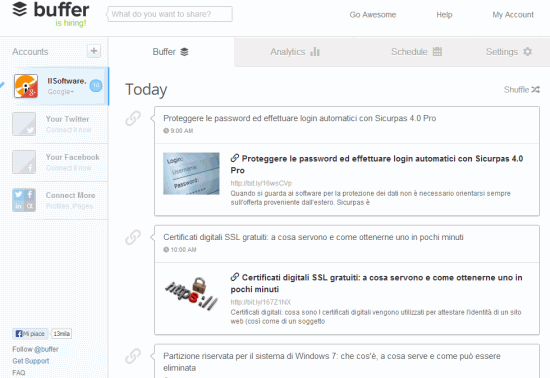Viewport: 550px width, 378px height.
Task: Click the Twitter placeholder avatar
Action: 24,124
